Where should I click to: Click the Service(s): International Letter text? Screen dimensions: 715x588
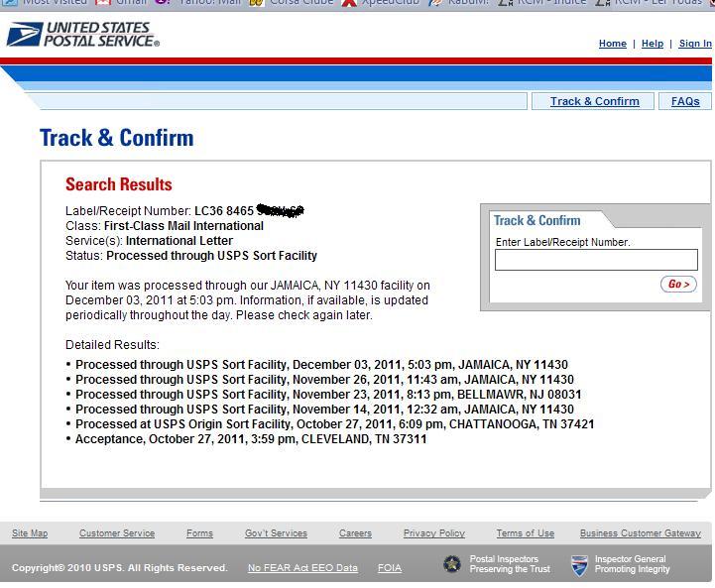[x=149, y=241]
